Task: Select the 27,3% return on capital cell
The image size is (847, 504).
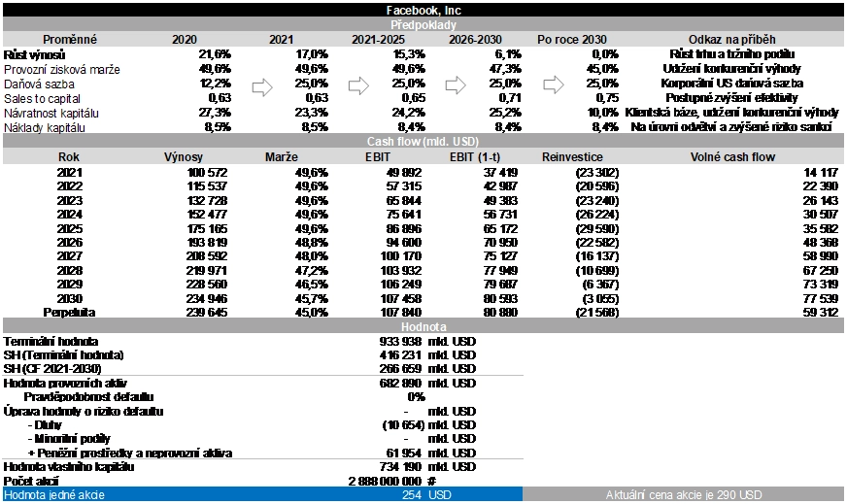Action: point(215,113)
